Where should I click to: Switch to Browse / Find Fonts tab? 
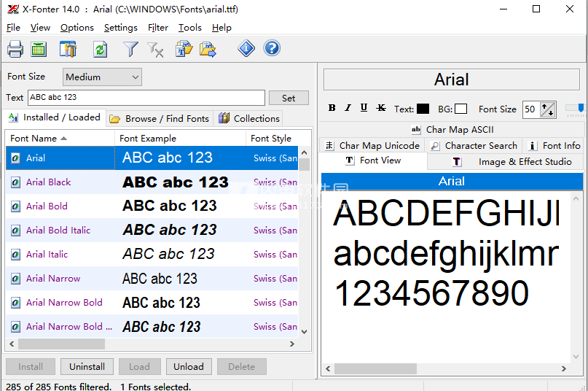(160, 119)
